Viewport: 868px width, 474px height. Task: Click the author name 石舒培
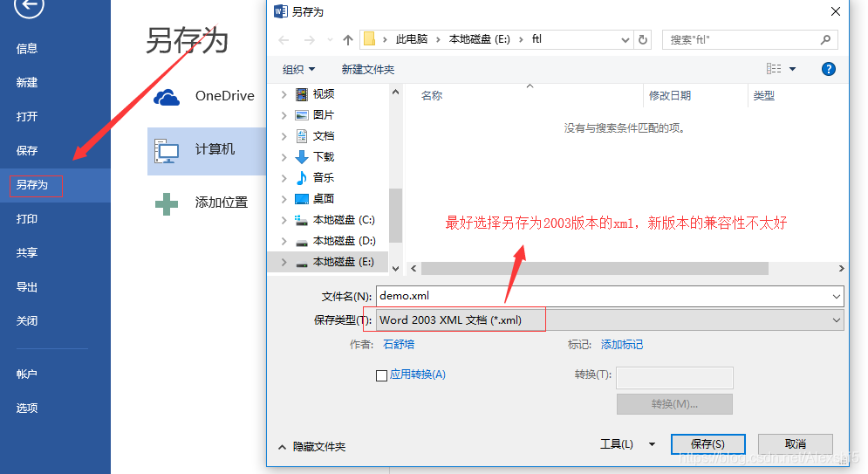tap(399, 345)
